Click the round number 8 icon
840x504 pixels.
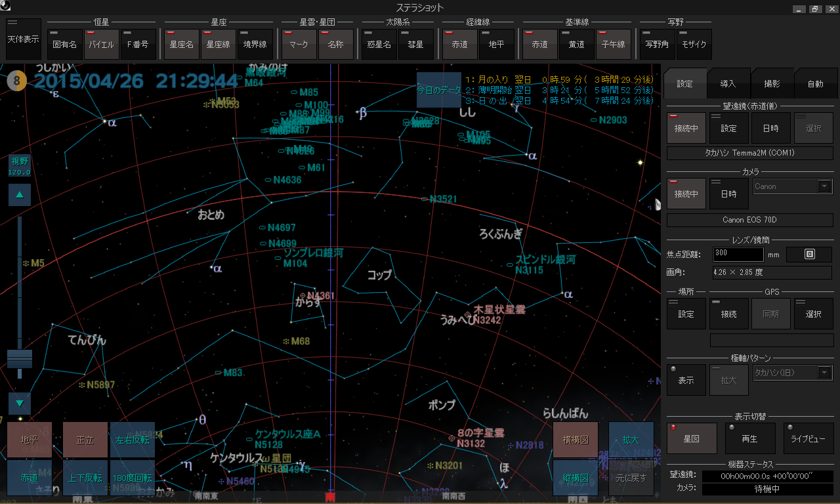tap(17, 82)
